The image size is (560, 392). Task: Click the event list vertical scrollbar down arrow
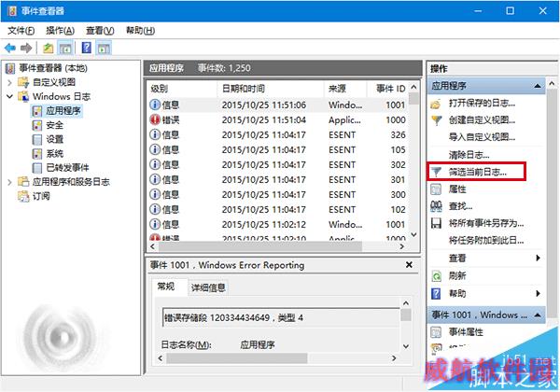click(x=413, y=234)
